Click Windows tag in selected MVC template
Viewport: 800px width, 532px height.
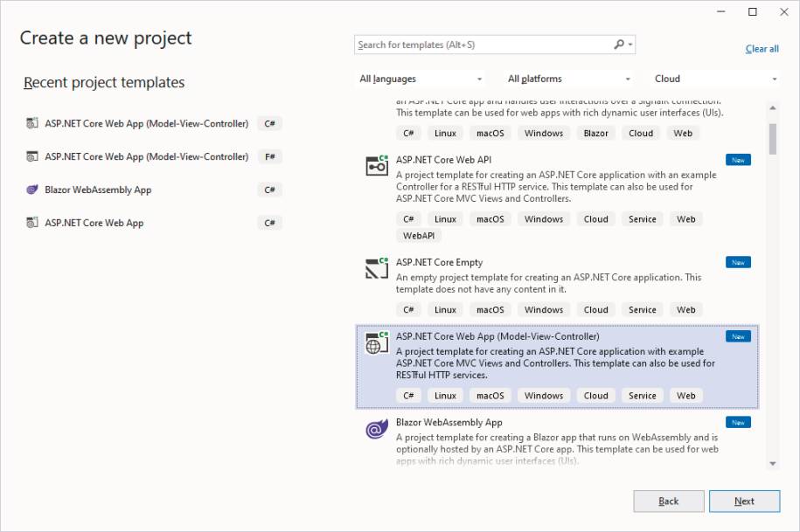tap(544, 396)
